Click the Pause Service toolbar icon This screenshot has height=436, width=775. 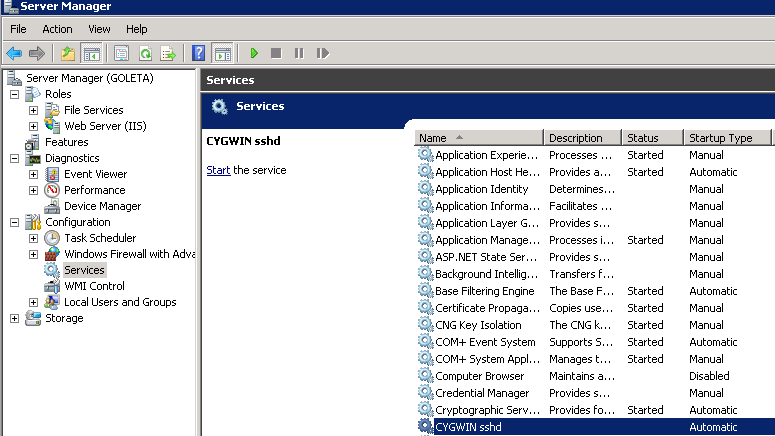[299, 53]
